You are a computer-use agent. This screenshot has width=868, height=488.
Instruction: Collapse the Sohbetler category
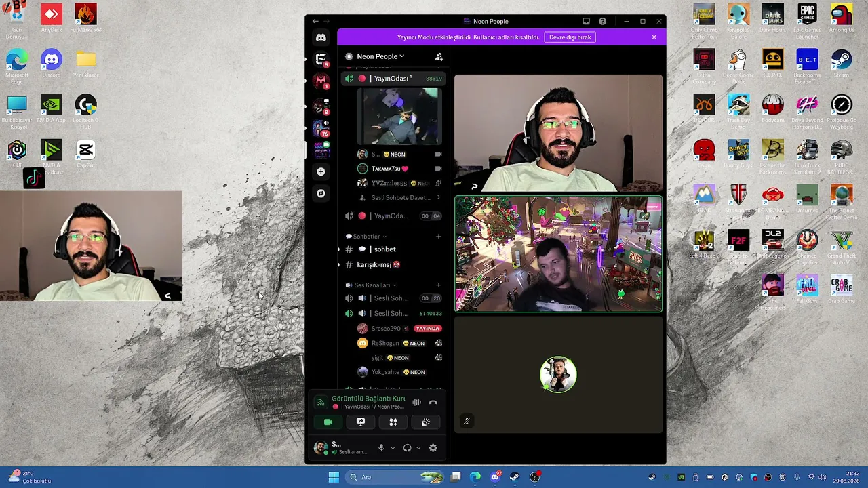tap(366, 237)
